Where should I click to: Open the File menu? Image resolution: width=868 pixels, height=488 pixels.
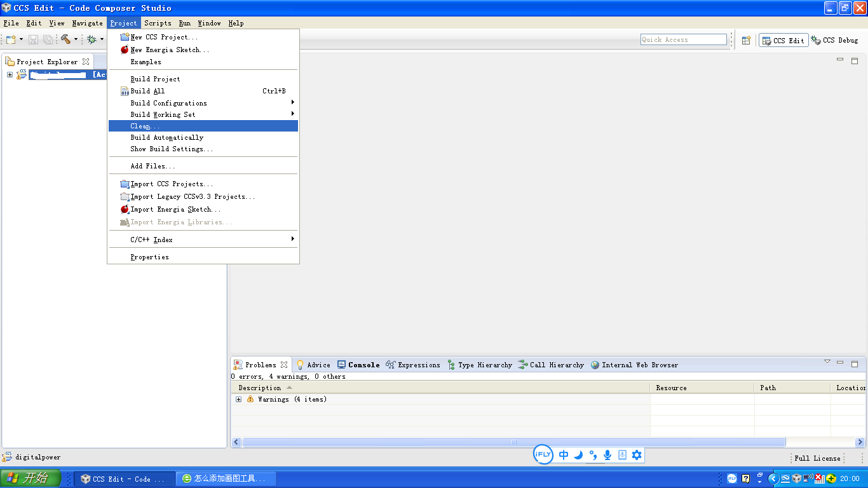pos(11,23)
